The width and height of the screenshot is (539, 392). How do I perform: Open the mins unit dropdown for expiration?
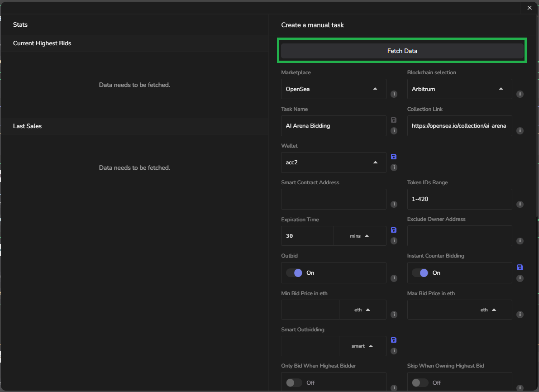pos(360,236)
